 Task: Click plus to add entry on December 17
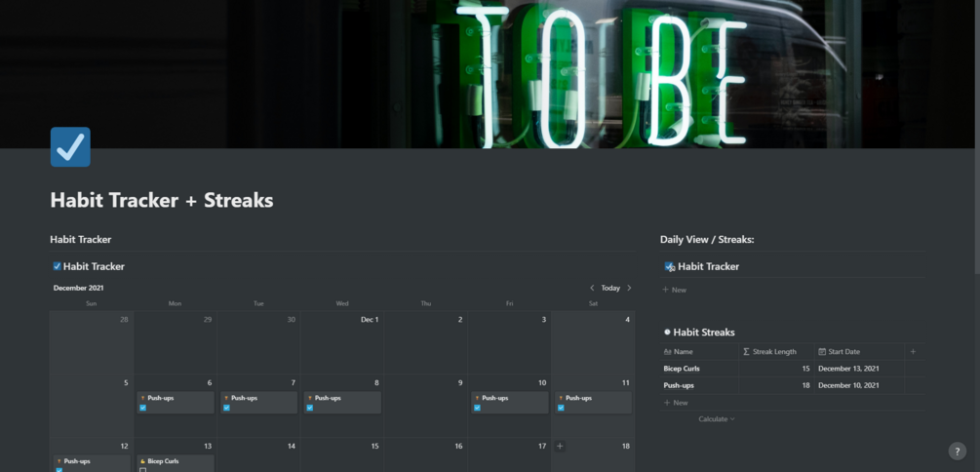point(560,447)
